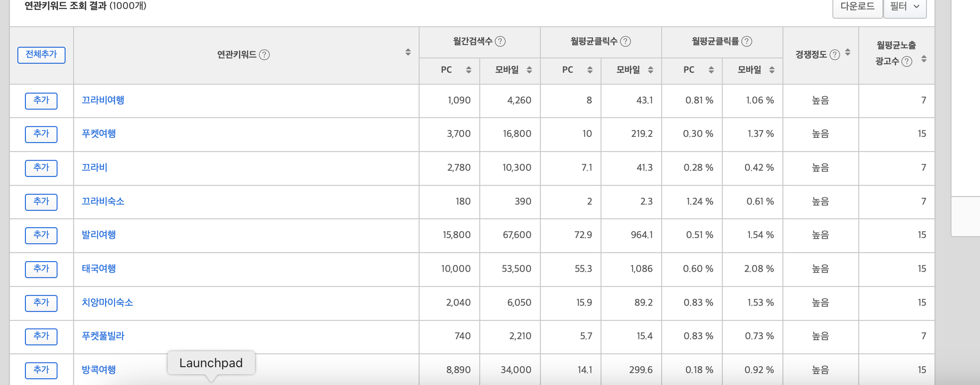This screenshot has height=385, width=980.
Task: Open the 치앙마이숙소 keyword link
Action: [x=107, y=303]
